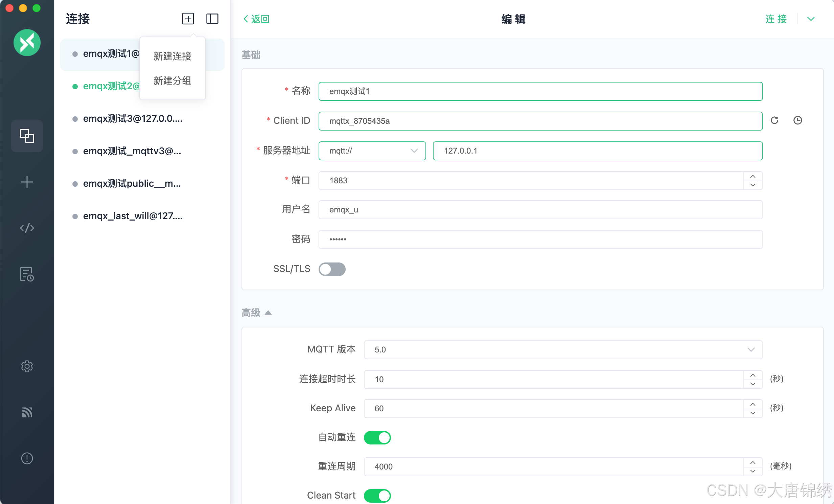834x504 pixels.
Task: Click the Client ID timestamp clock icon
Action: click(x=798, y=120)
